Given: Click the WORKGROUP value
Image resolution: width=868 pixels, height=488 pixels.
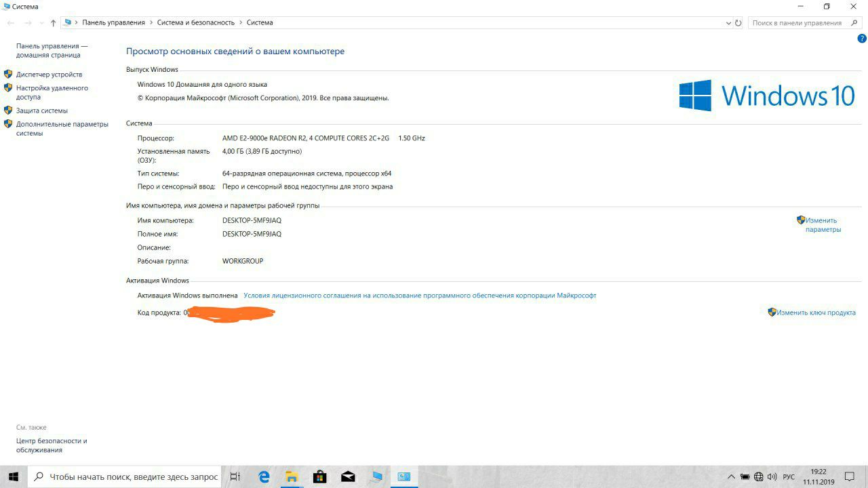Looking at the screenshot, I should (x=243, y=261).
